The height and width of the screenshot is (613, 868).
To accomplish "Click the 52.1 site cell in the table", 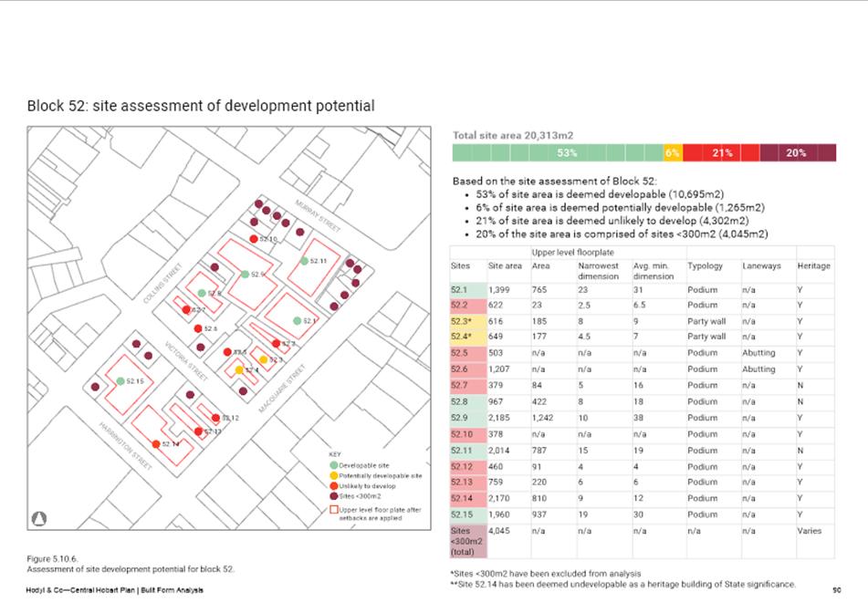I will coord(468,290).
